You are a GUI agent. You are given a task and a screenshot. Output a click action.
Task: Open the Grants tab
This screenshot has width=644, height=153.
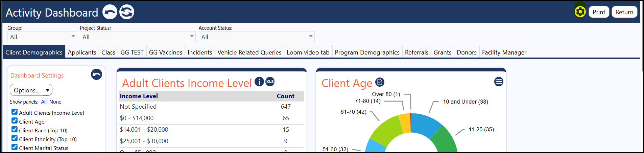443,52
